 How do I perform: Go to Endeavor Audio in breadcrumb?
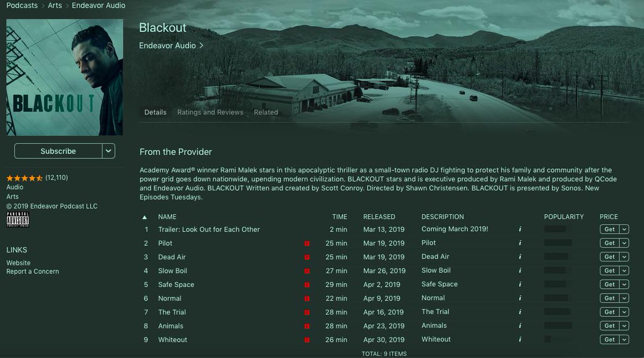pyautogui.click(x=99, y=5)
